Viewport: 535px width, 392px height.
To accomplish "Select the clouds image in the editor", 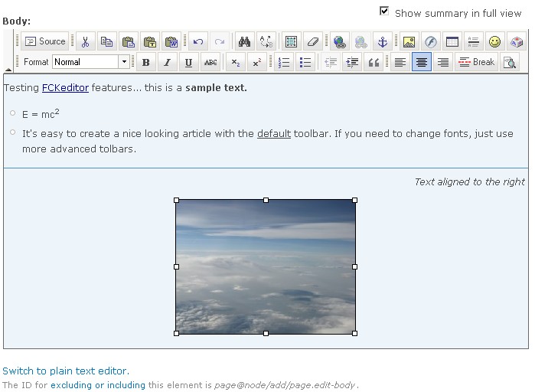I will pyautogui.click(x=266, y=266).
